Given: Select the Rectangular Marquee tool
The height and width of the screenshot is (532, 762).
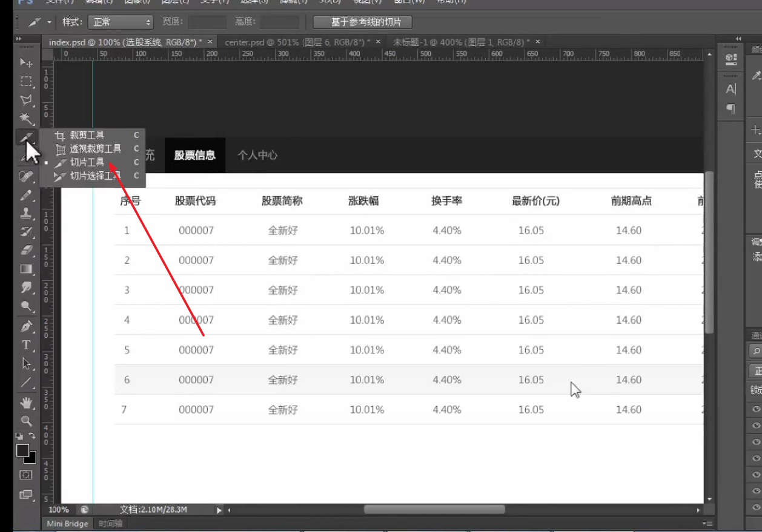Looking at the screenshot, I should click(x=26, y=81).
